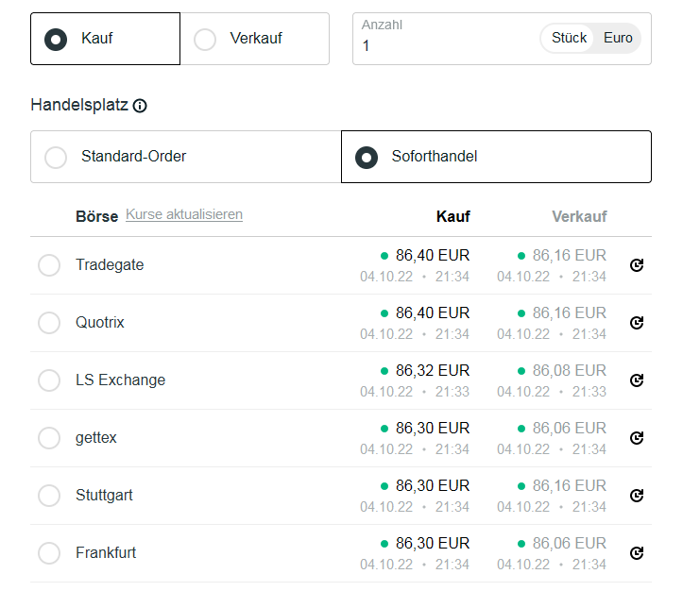Pick the LS Exchange radio button
This screenshot has height=591, width=700.
tap(49, 380)
